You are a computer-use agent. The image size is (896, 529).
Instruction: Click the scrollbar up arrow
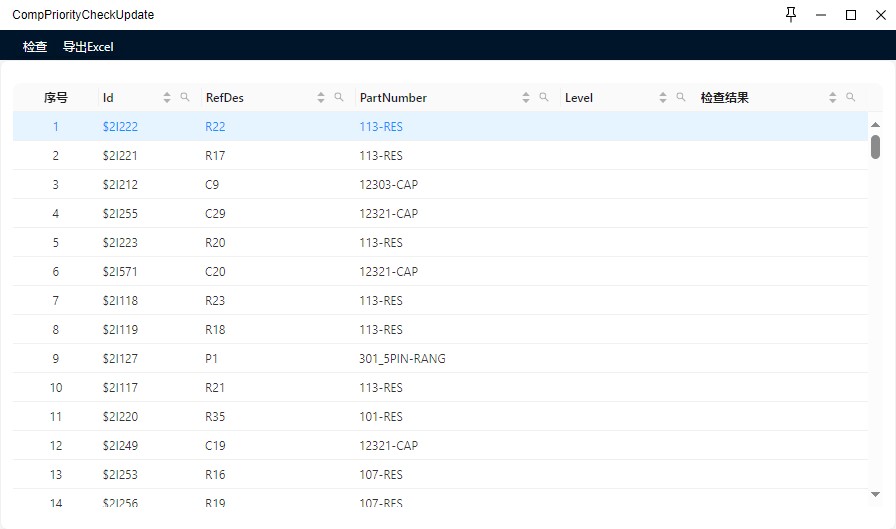[875, 124]
